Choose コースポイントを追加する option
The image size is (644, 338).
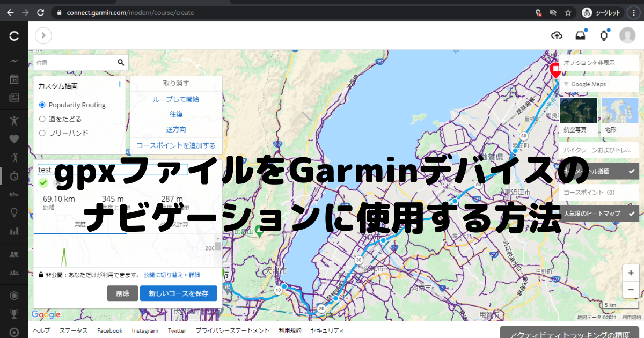pyautogui.click(x=176, y=145)
